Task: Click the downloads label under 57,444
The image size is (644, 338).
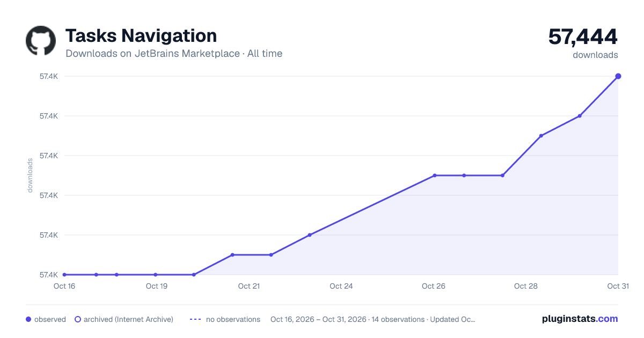Action: click(595, 55)
